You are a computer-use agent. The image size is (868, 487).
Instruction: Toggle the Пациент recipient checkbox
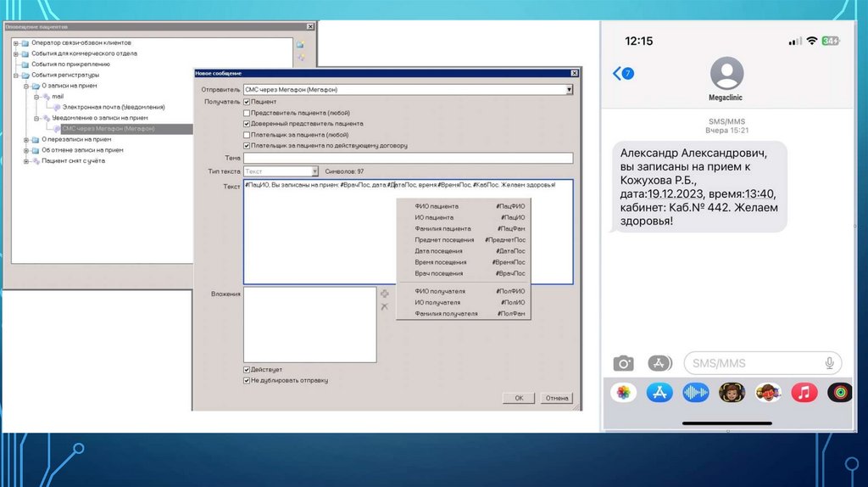(x=247, y=102)
